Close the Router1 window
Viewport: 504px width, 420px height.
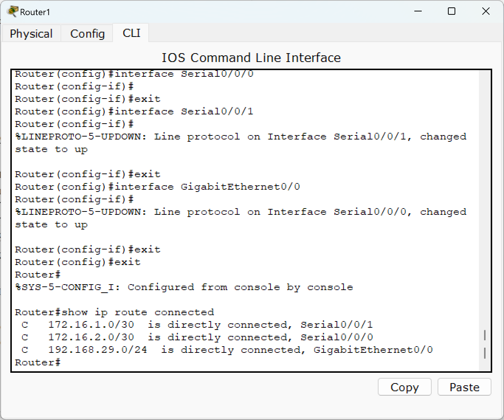coord(486,11)
